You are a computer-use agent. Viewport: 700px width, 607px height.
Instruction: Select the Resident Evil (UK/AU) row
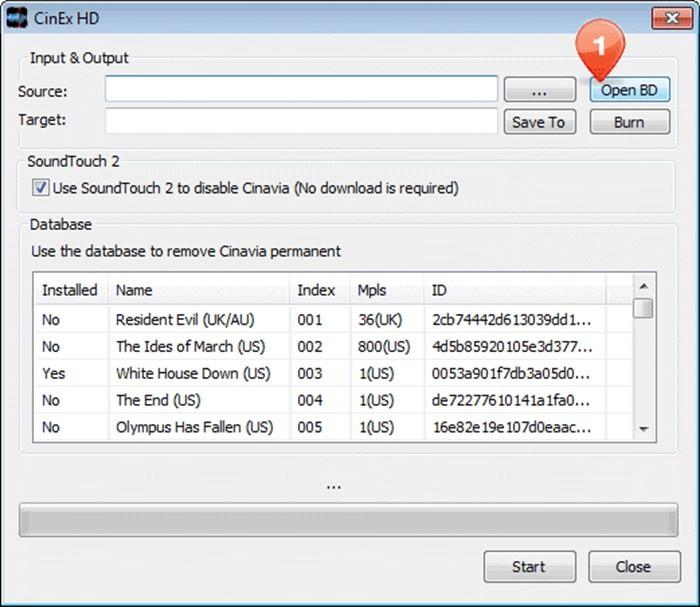click(x=333, y=320)
